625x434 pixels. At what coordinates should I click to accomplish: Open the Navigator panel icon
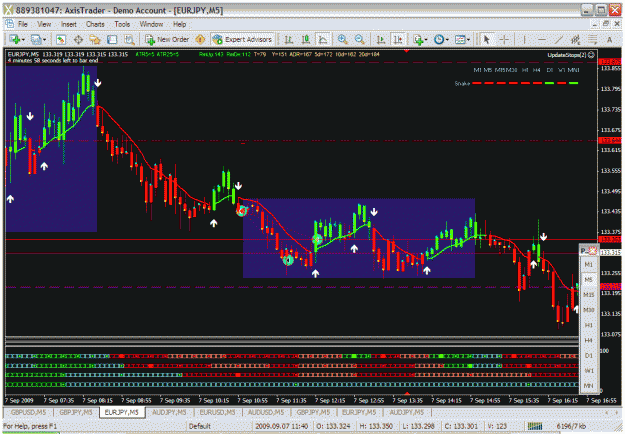tap(95, 39)
